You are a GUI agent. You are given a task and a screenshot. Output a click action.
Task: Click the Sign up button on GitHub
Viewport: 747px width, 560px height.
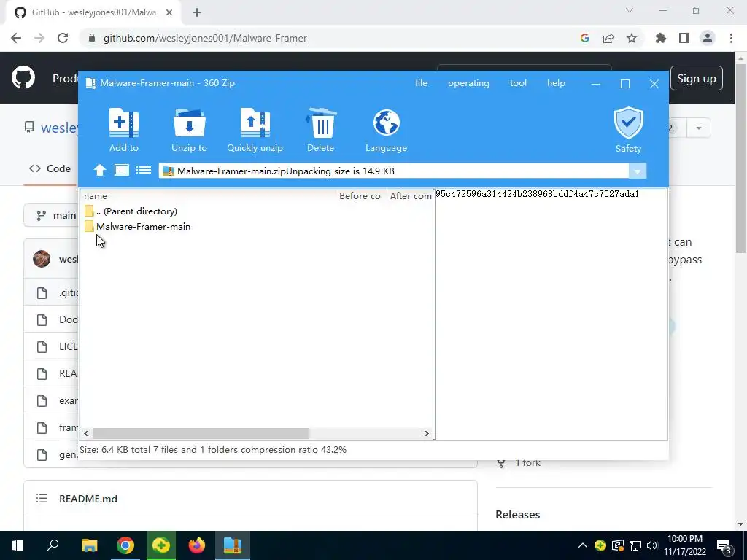tap(697, 79)
